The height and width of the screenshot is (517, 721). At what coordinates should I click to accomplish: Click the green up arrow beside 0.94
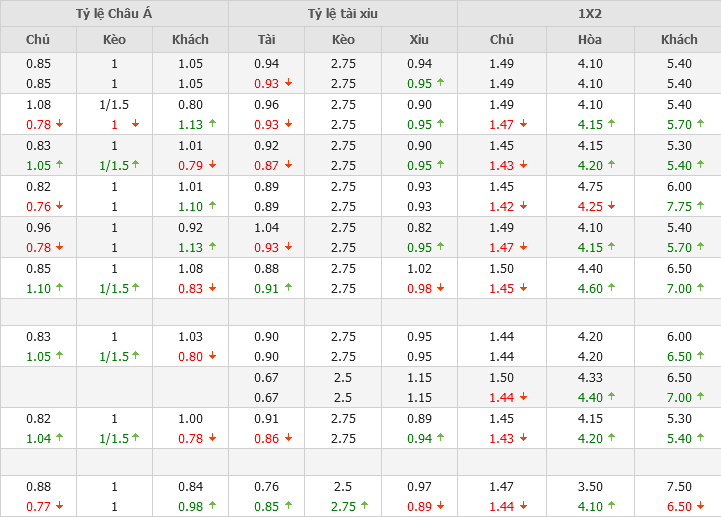coord(441,438)
